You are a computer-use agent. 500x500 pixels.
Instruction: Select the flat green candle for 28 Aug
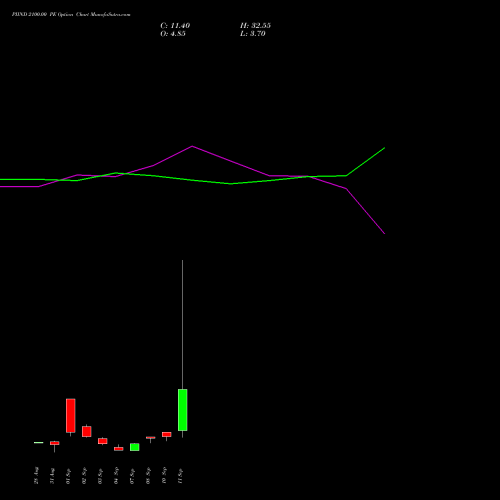point(39,443)
